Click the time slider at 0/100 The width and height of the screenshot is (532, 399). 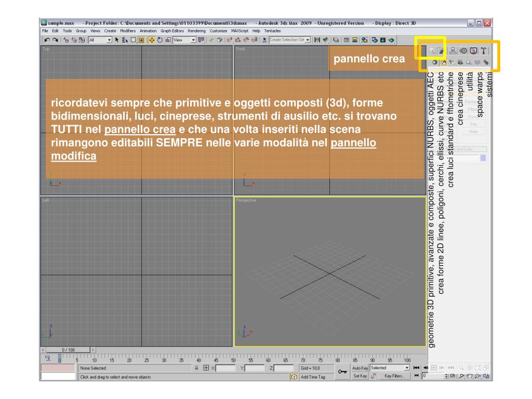tap(68, 350)
